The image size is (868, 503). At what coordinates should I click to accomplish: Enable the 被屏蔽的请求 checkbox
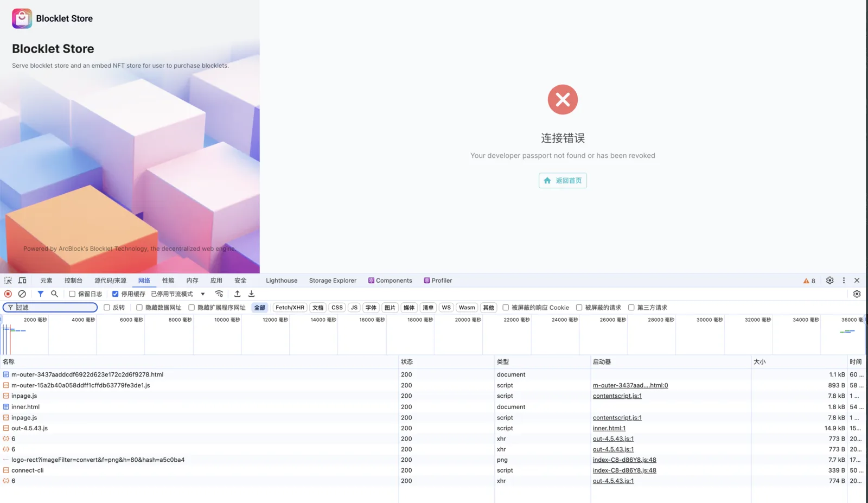click(579, 308)
